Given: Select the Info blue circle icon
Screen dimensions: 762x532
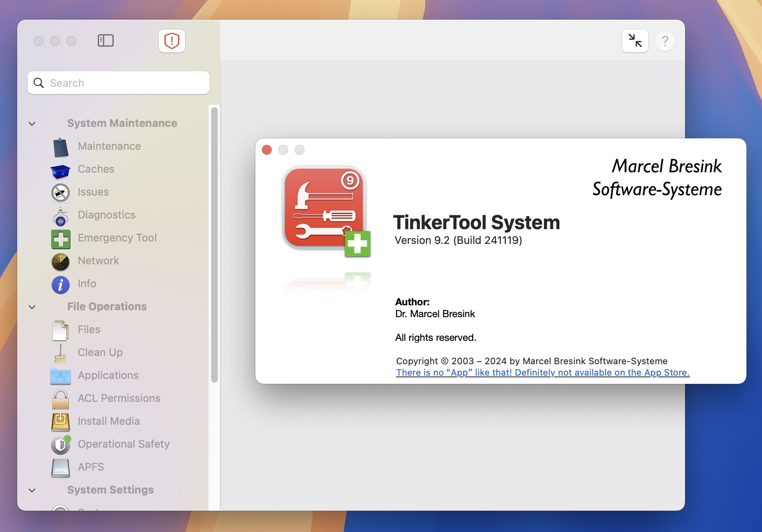Looking at the screenshot, I should [61, 285].
